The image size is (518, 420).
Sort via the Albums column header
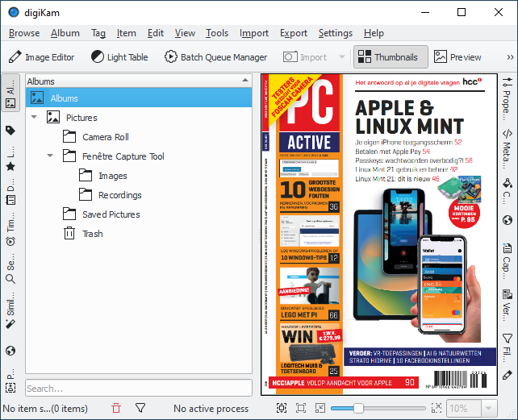pos(139,81)
